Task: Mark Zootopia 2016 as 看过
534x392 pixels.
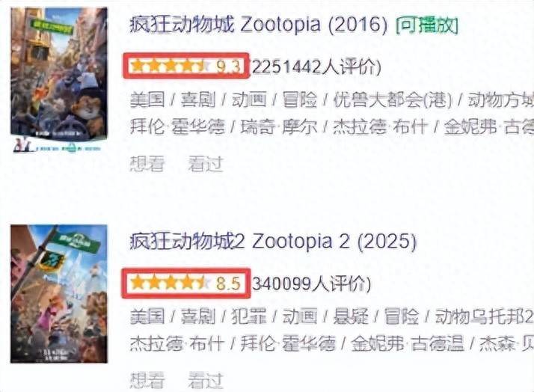Action: click(x=206, y=164)
